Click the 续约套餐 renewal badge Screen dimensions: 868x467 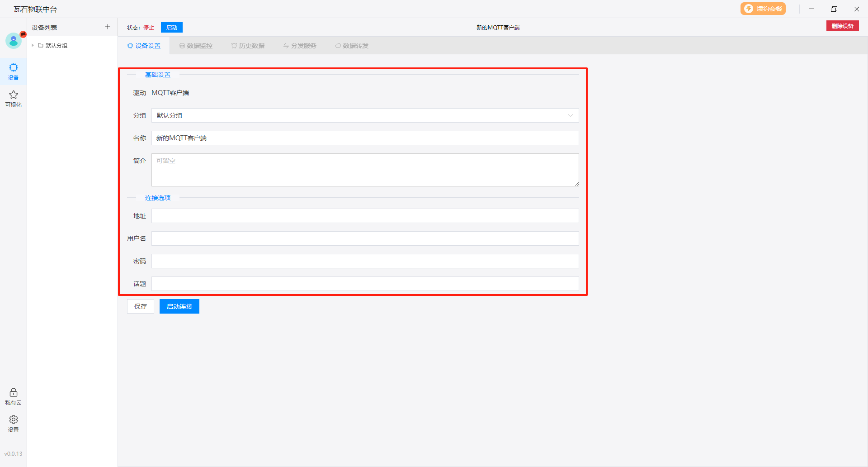(x=763, y=9)
